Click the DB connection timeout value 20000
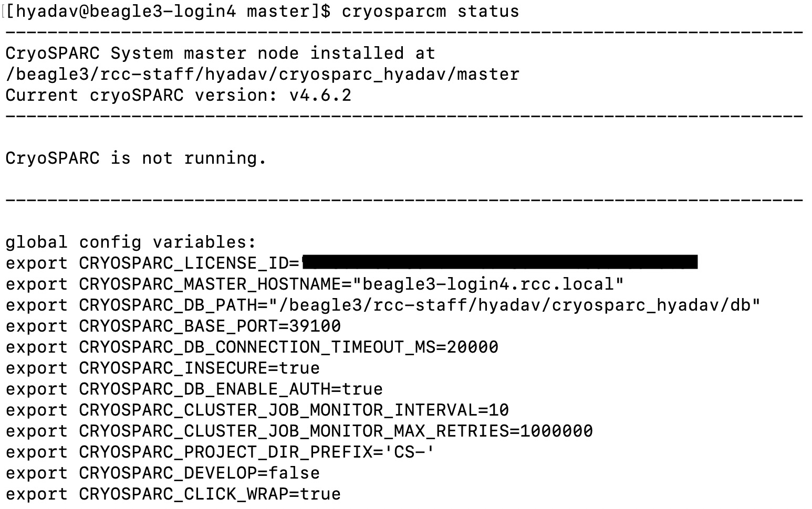This screenshot has height=509, width=812. (472, 347)
